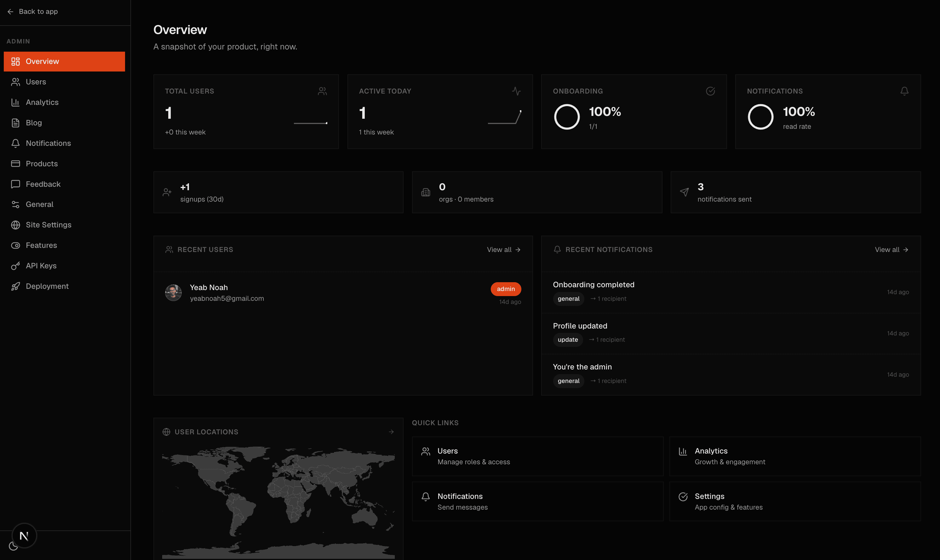Screen dimensions: 940x560
Task: Click the Back to app arrow icon
Action: [10, 12]
